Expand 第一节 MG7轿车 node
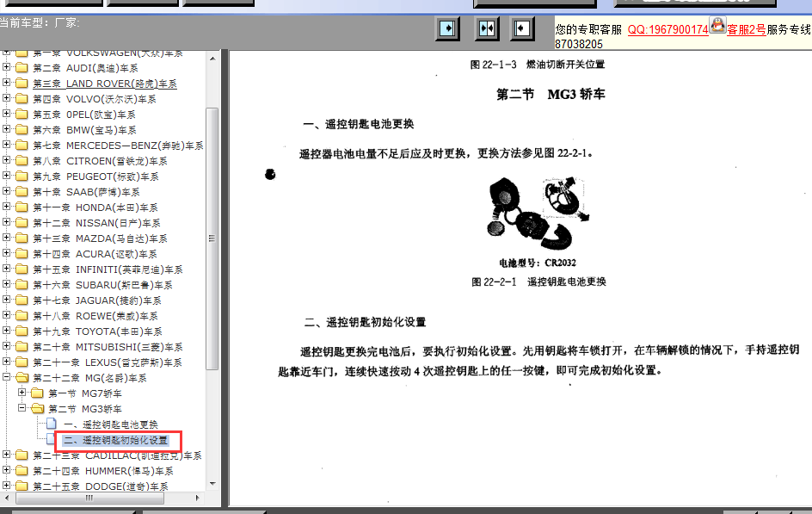Screen dimensions: 812x514 click(x=22, y=393)
